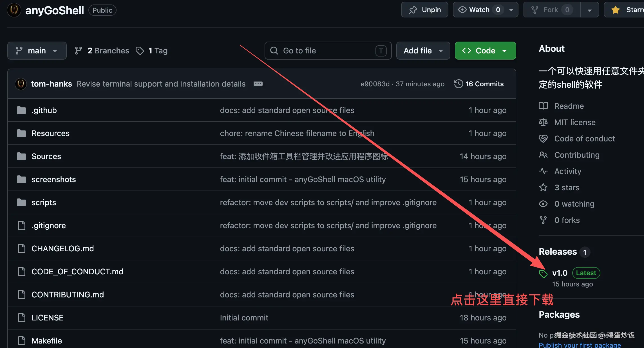644x348 pixels.
Task: Open the Fork options dropdown arrow
Action: pyautogui.click(x=589, y=10)
